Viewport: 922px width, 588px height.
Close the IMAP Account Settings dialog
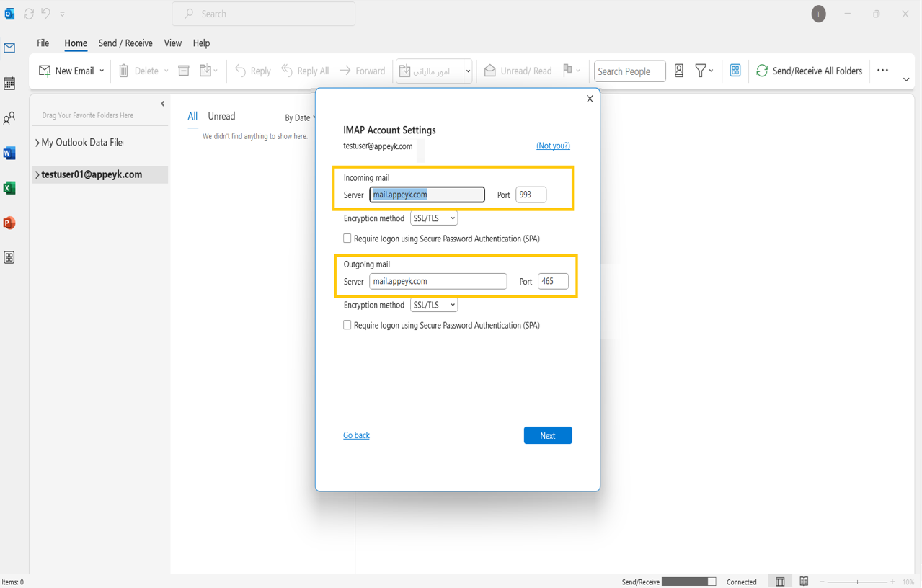pyautogui.click(x=590, y=99)
